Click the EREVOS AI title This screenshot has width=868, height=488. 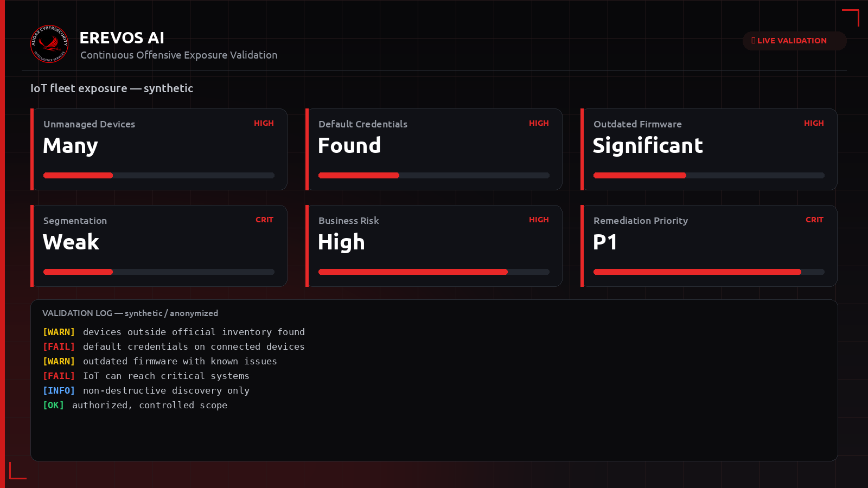coord(122,38)
